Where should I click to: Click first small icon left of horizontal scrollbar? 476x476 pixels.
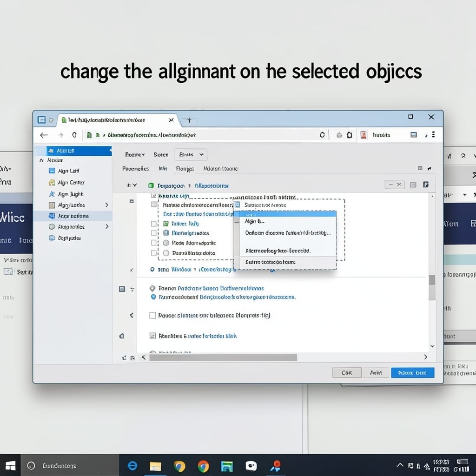tap(124, 358)
